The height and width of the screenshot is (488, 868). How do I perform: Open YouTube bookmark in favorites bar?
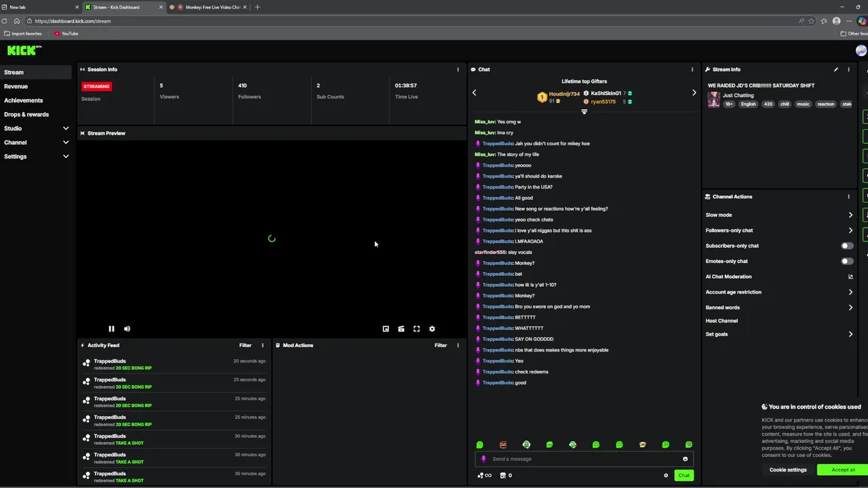click(66, 33)
